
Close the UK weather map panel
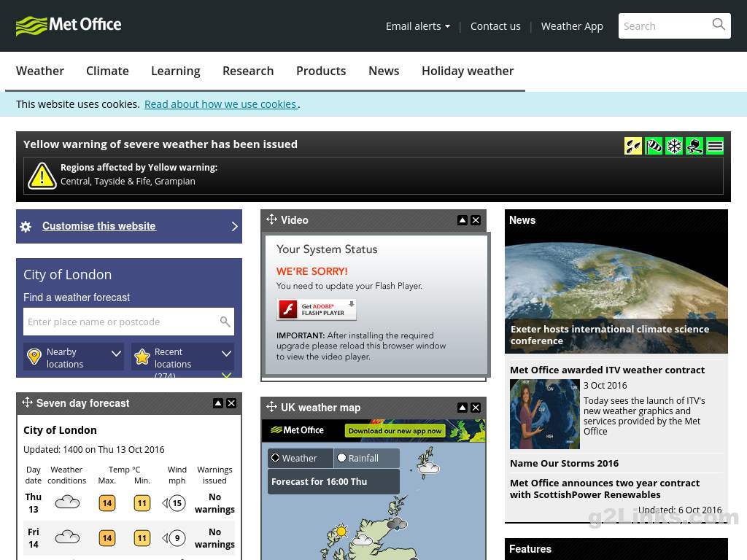pos(476,408)
